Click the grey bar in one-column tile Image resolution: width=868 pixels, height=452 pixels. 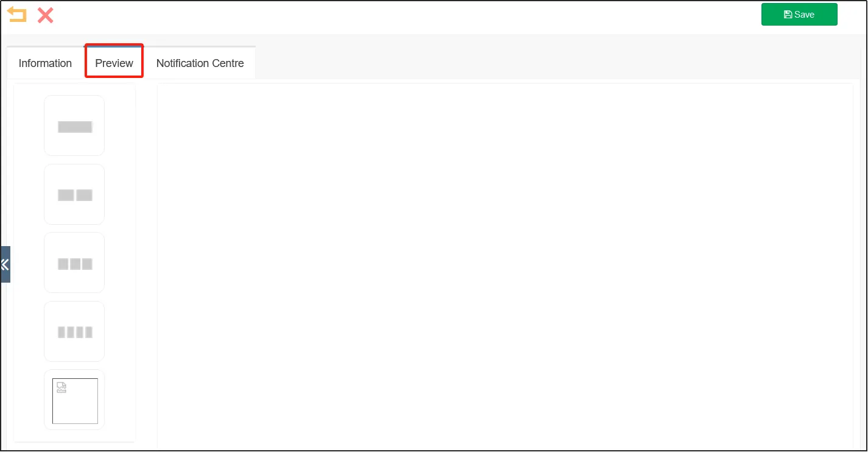pyautogui.click(x=75, y=127)
